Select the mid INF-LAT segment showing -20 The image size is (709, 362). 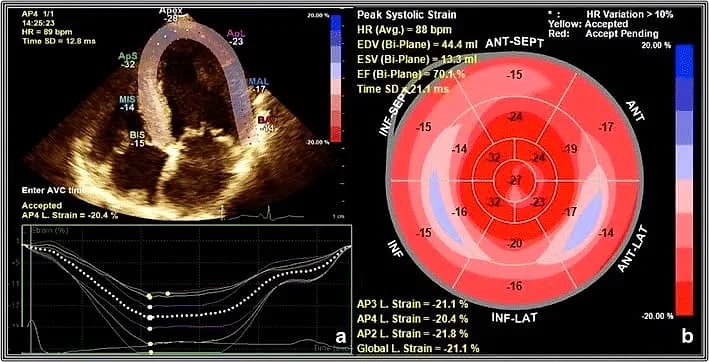[515, 244]
